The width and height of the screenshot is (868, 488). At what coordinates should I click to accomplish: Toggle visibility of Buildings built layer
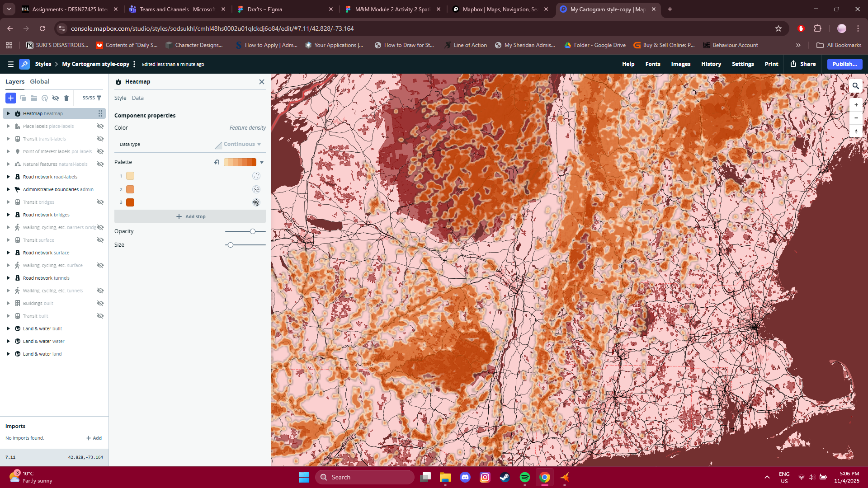pos(100,303)
